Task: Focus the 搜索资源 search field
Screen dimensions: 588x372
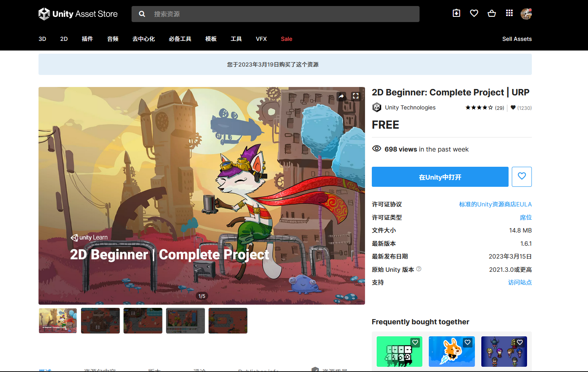Action: click(x=276, y=14)
